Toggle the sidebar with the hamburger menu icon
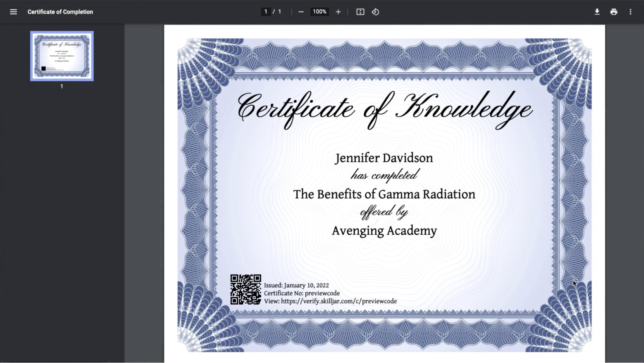This screenshot has width=644, height=363. (13, 12)
